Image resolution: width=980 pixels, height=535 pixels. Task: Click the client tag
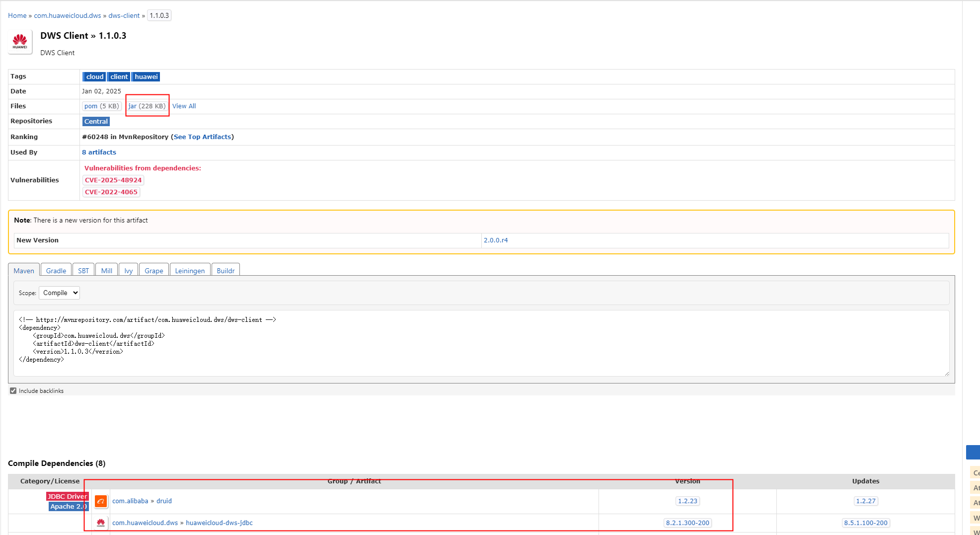pyautogui.click(x=119, y=76)
